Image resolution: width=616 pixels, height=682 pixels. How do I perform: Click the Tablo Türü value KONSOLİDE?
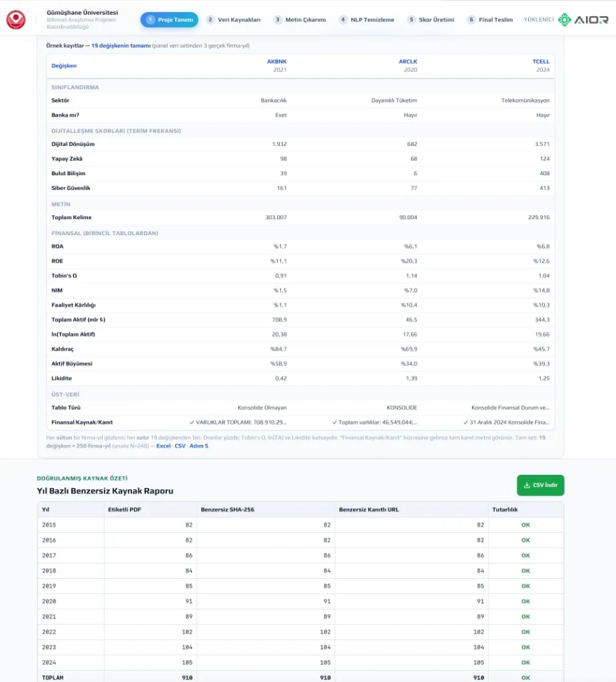tap(402, 408)
